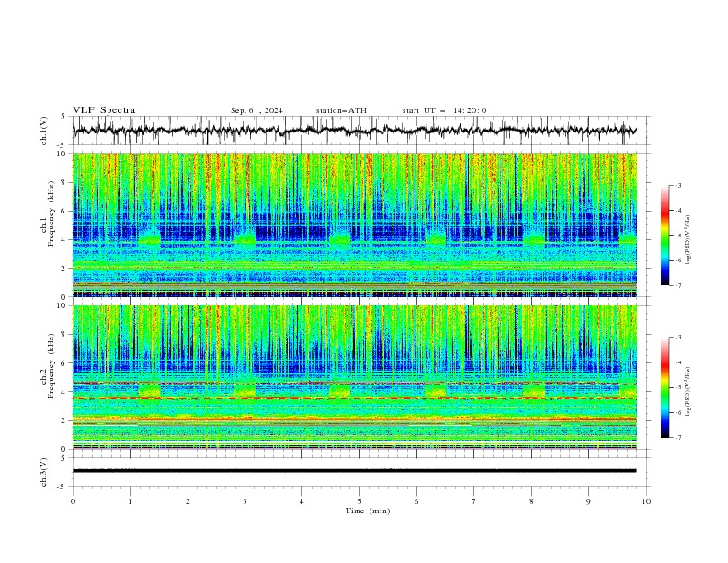
Task: Click the lower color bar "log(PSD)(V²/Hz)" label
Action: tap(688, 392)
